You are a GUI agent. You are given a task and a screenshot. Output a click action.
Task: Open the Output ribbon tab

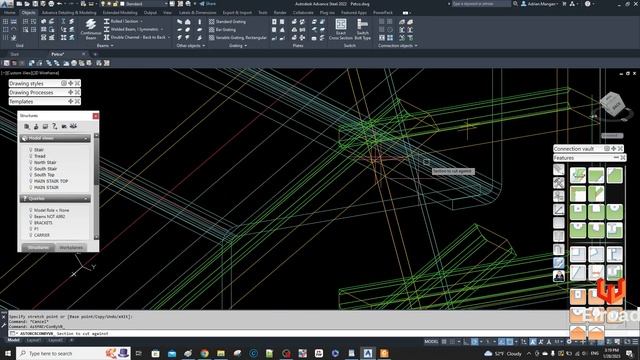(150, 13)
